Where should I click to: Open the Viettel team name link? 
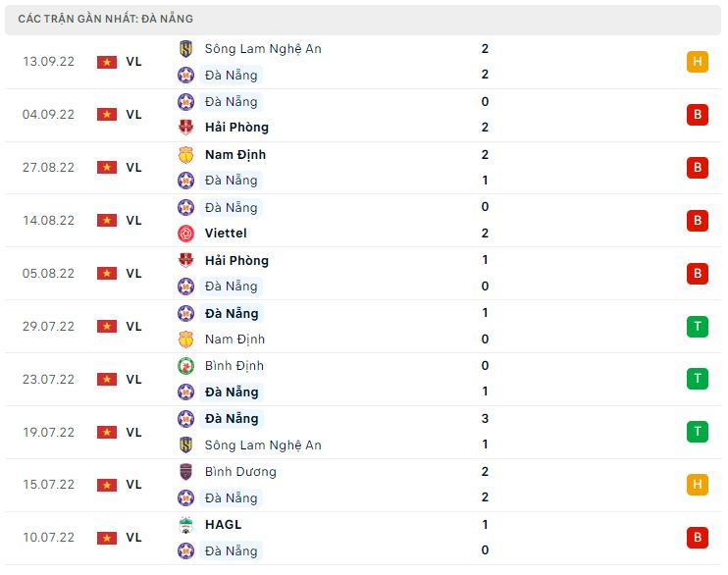(x=226, y=234)
